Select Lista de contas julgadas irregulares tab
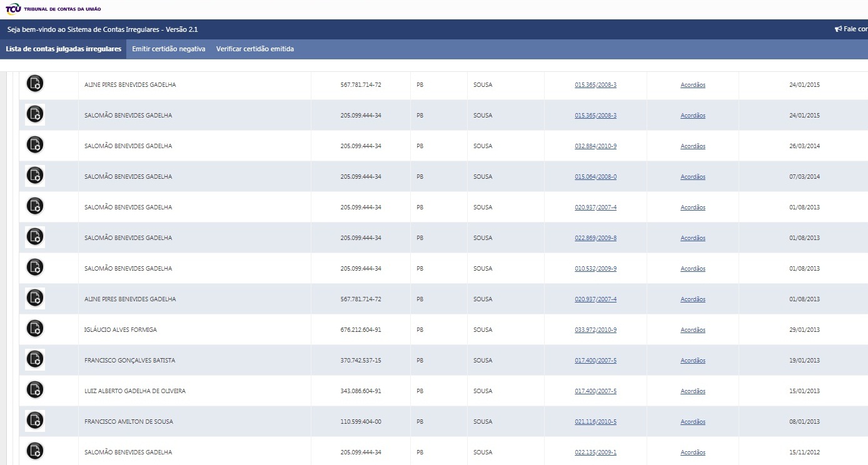Viewport: 868px width, 465px height. pyautogui.click(x=63, y=49)
